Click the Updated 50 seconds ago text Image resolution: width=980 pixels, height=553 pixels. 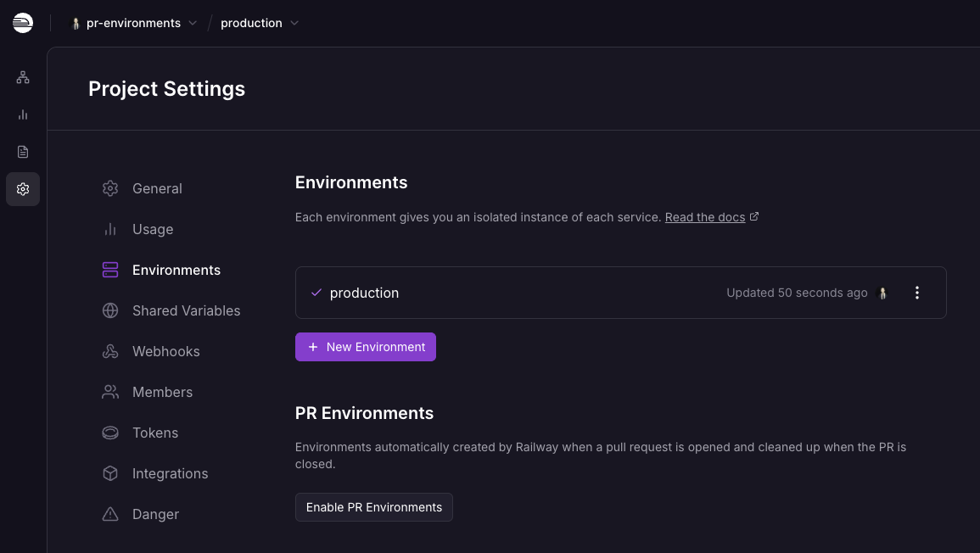(797, 293)
